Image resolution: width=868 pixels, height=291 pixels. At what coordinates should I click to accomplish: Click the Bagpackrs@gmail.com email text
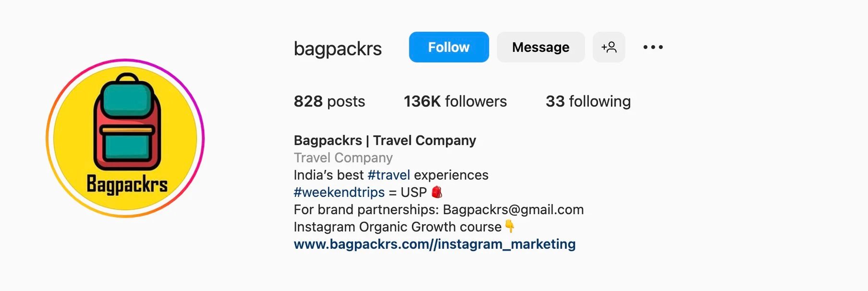pyautogui.click(x=513, y=210)
